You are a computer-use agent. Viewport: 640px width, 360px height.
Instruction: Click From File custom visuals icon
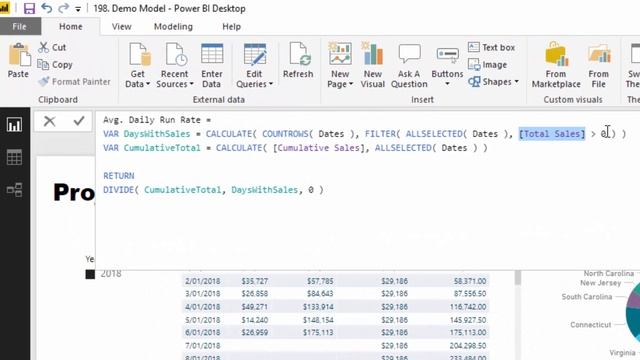599,54
